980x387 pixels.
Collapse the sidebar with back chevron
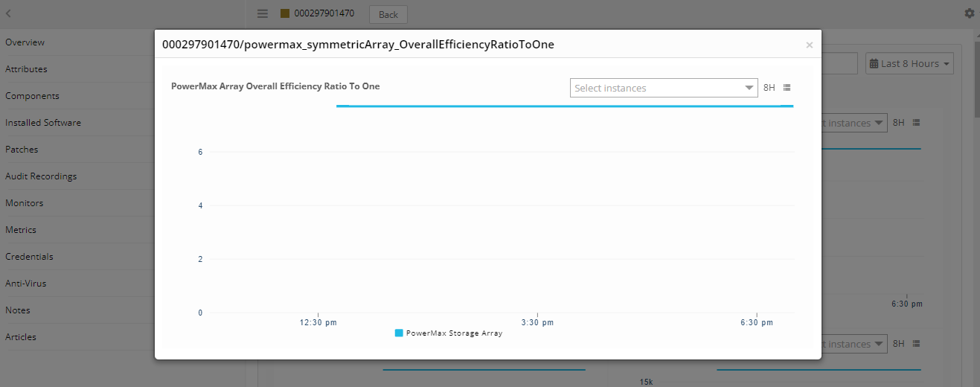pos(8,13)
